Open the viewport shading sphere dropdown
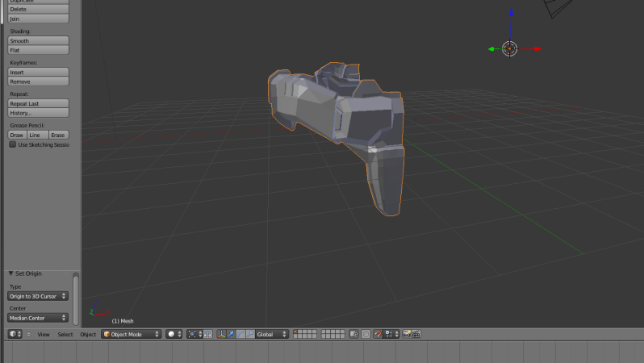 click(174, 334)
